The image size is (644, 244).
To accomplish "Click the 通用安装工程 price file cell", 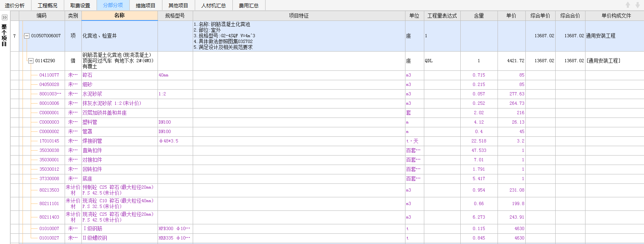I will tap(615, 36).
